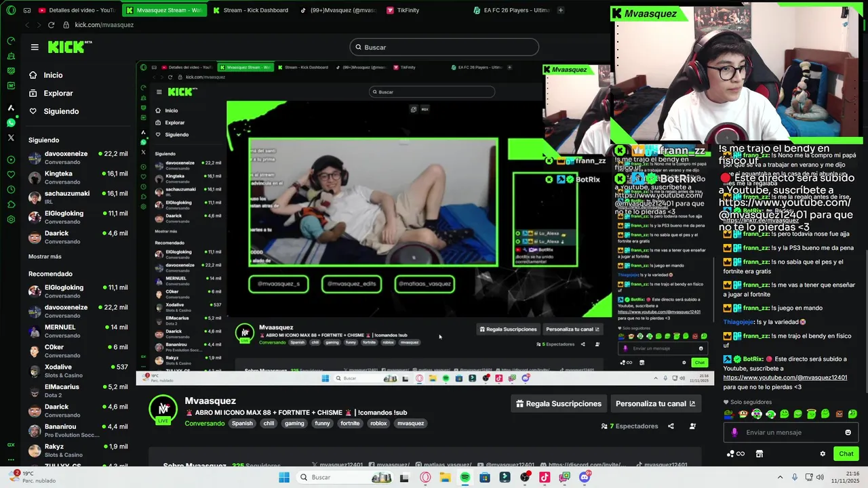The width and height of the screenshot is (868, 488).
Task: Switch to 'Detalles del video - YouTube' tab
Action: (77, 10)
